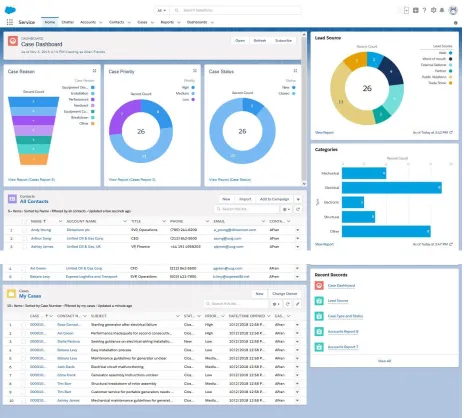Click the dashboard Refresh button

(260, 40)
